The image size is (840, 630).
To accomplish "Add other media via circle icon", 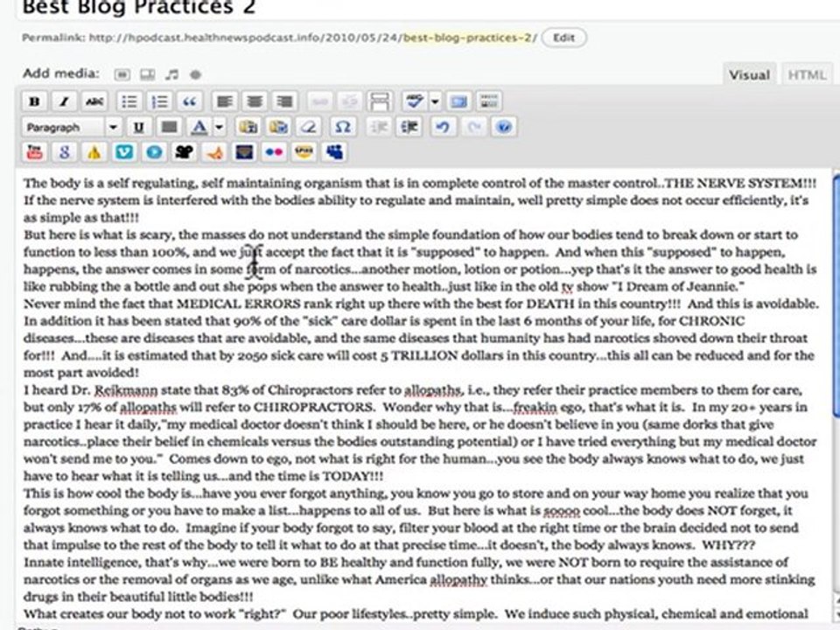I will [x=196, y=74].
